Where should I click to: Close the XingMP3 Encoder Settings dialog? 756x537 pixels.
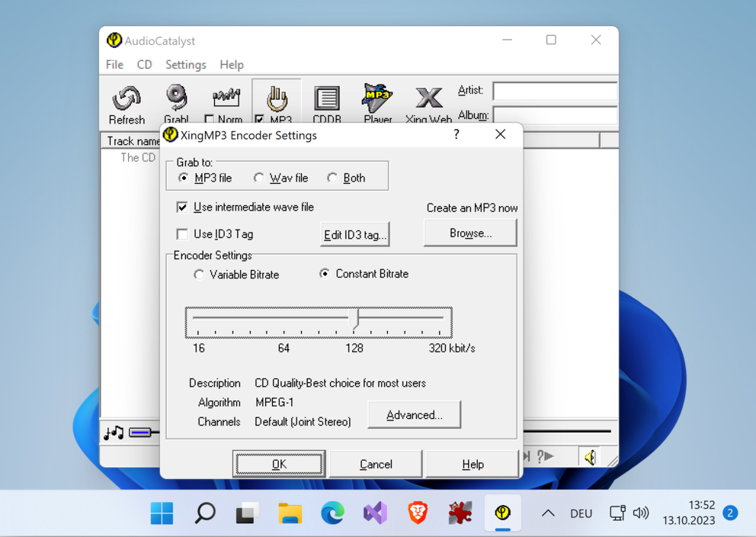[501, 134]
